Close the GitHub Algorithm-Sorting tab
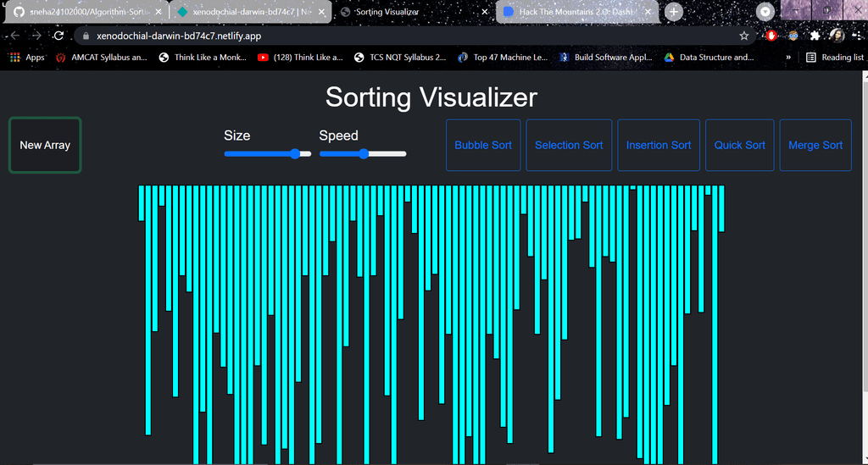 pos(159,12)
